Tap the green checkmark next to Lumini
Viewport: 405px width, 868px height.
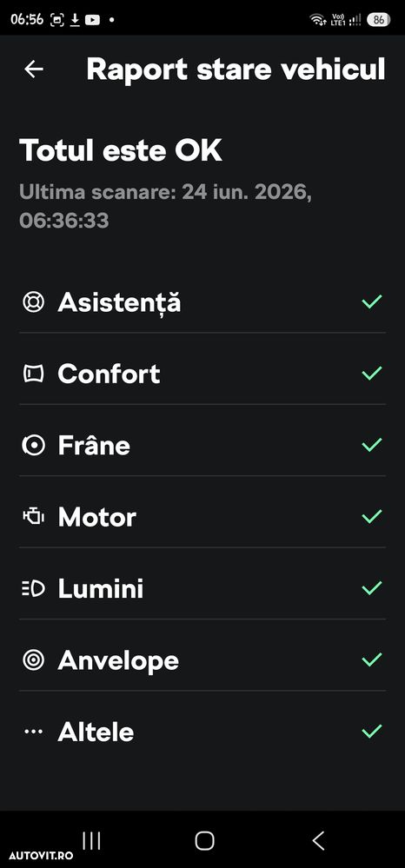click(372, 588)
